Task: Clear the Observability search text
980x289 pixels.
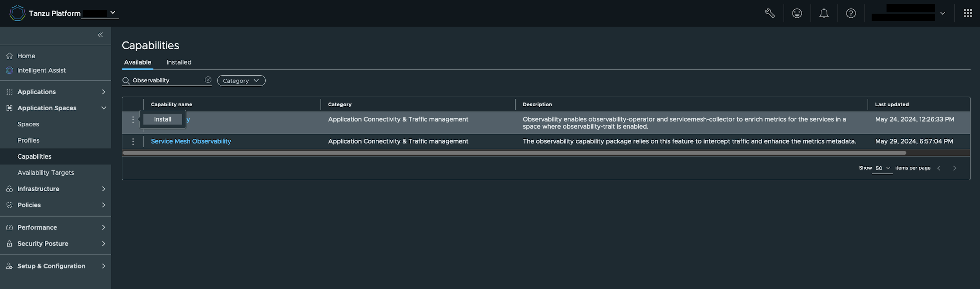Action: [208, 80]
